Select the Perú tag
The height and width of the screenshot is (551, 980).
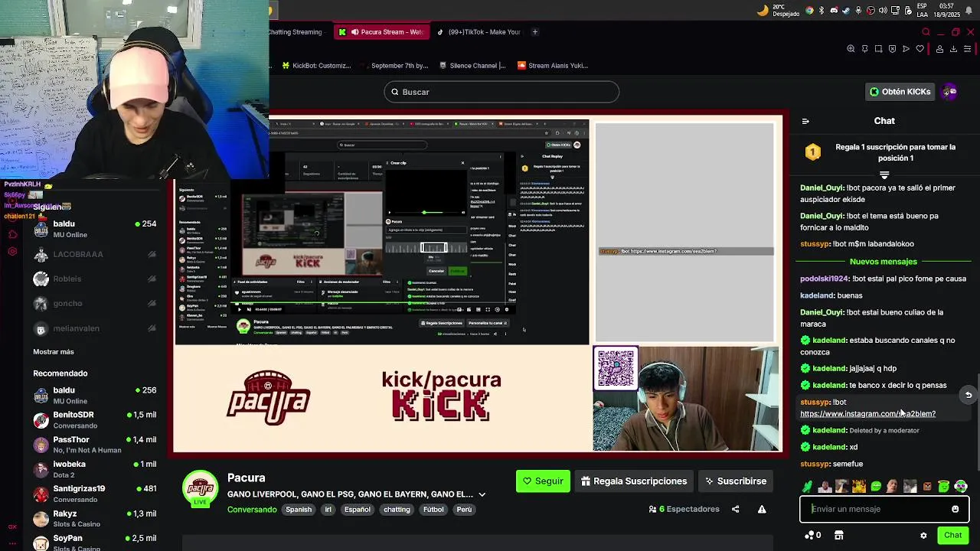click(464, 510)
